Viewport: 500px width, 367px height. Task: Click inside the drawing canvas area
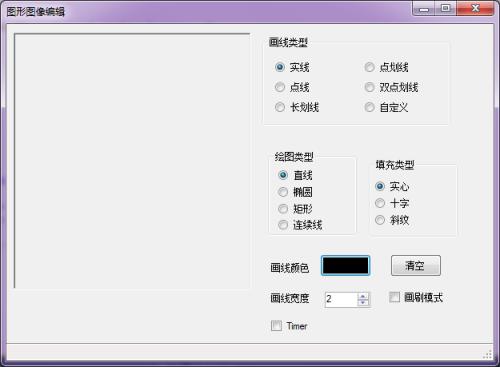pos(132,161)
